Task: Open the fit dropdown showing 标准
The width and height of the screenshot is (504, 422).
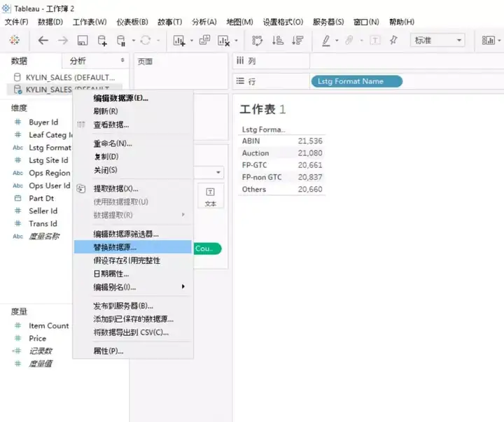Action: (x=437, y=41)
